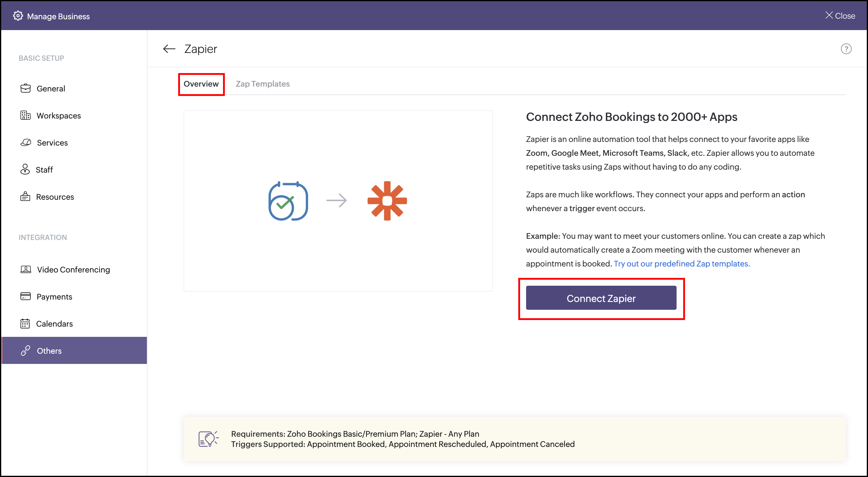Switch to the Overview tab

click(x=201, y=84)
